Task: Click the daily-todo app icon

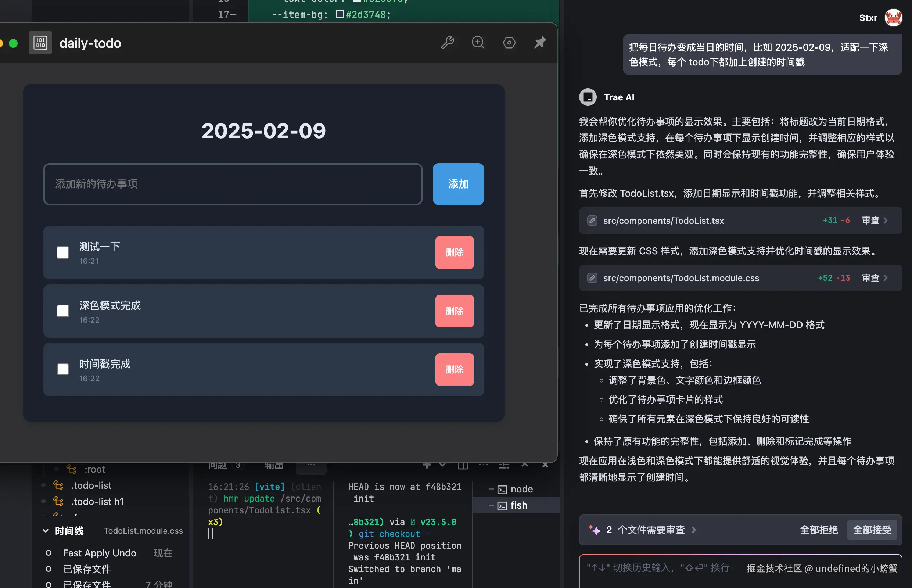Action: 40,43
